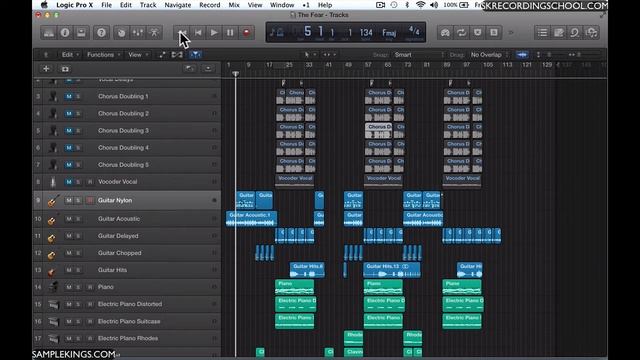Record-enable the Guitar Nylon track
The height and width of the screenshot is (360, 640).
[90, 200]
